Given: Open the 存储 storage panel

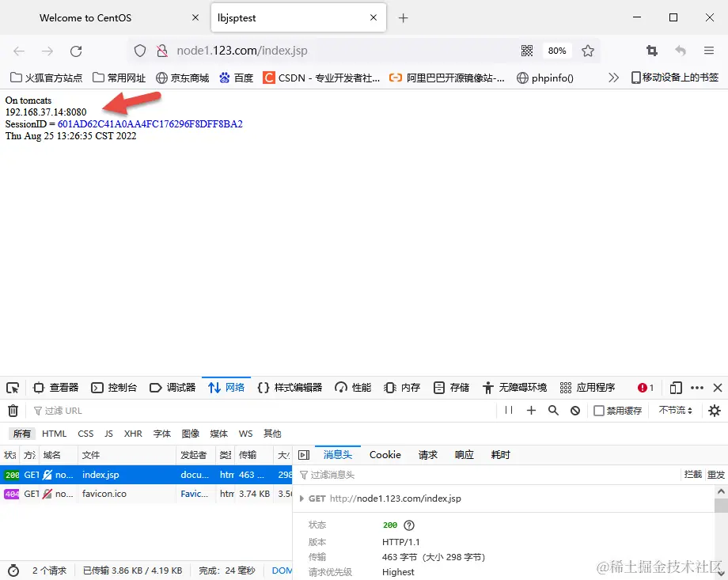Looking at the screenshot, I should click(451, 388).
